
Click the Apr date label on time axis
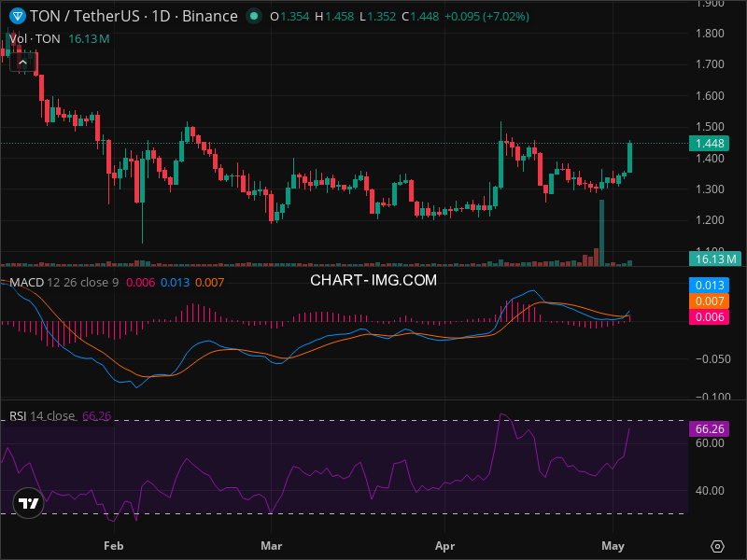pyautogui.click(x=445, y=546)
